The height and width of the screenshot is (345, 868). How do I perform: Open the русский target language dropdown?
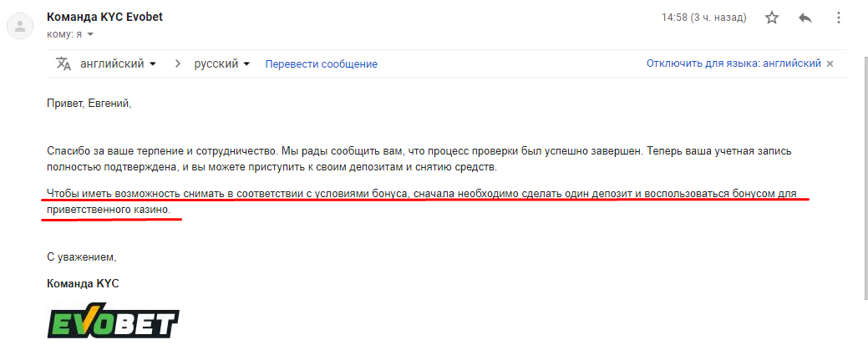click(222, 63)
